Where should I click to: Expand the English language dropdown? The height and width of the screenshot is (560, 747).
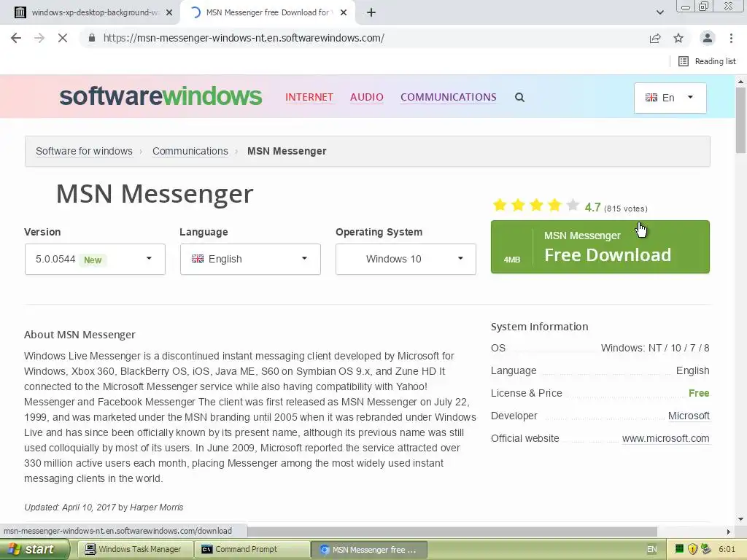(250, 259)
